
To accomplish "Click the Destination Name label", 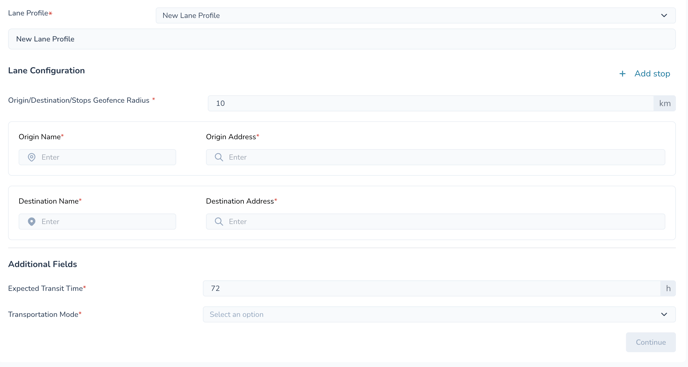I will tap(48, 201).
